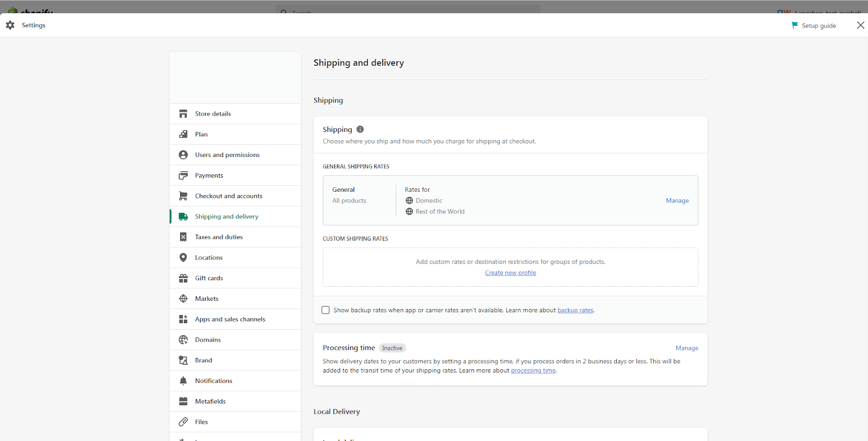Click the Rest of the World zone text
The image size is (868, 441).
click(440, 211)
